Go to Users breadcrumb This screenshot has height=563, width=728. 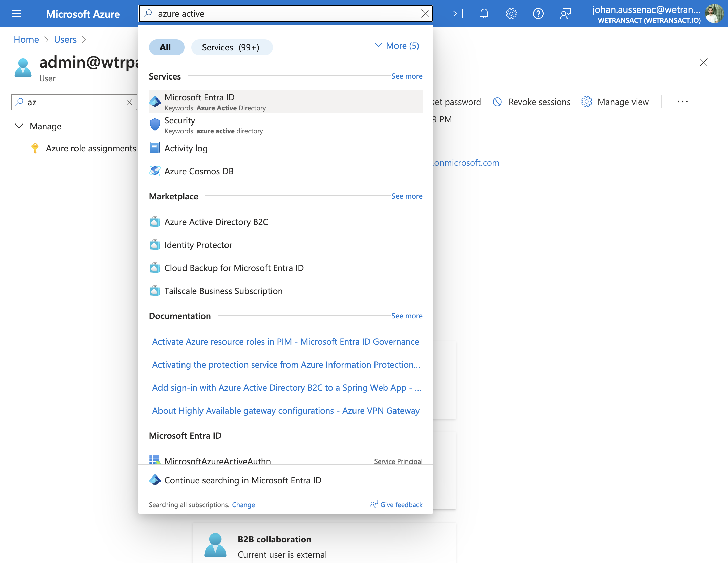tap(65, 40)
